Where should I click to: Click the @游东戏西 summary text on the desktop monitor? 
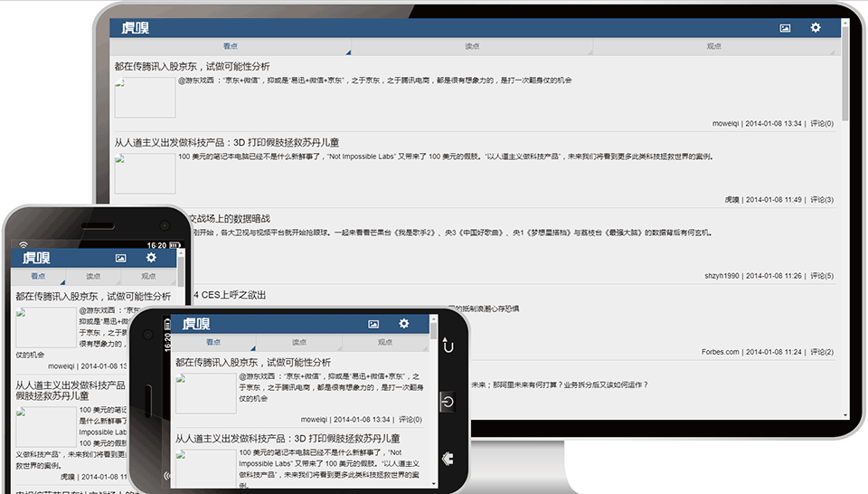(374, 81)
